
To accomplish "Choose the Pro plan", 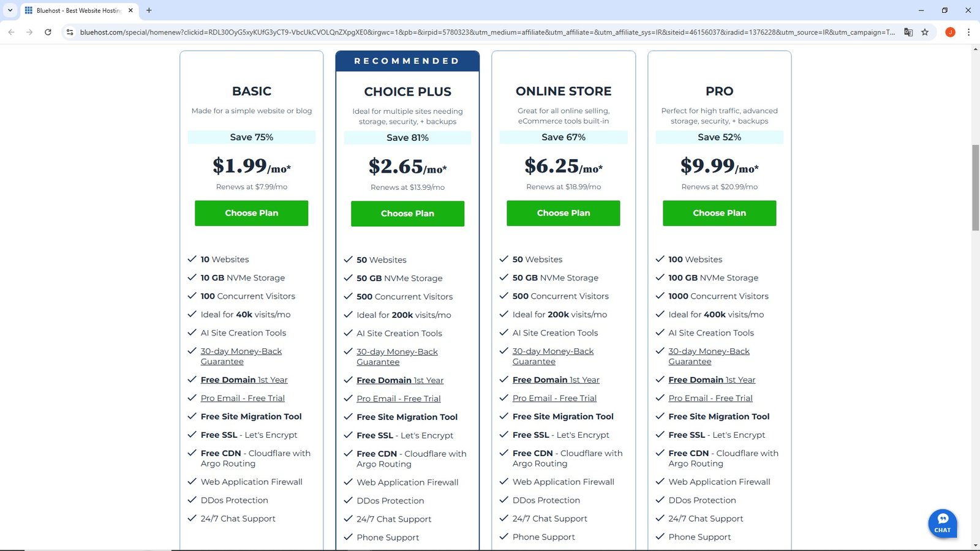I will 719,213.
